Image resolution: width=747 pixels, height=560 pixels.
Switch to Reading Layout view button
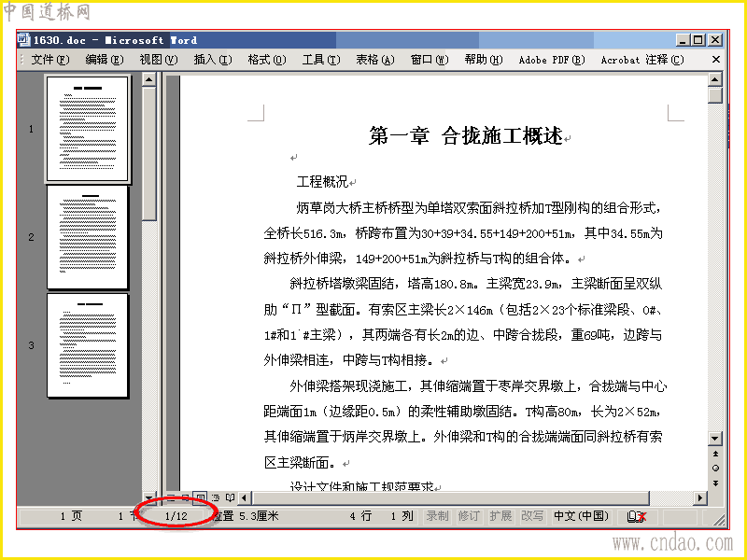(x=230, y=498)
